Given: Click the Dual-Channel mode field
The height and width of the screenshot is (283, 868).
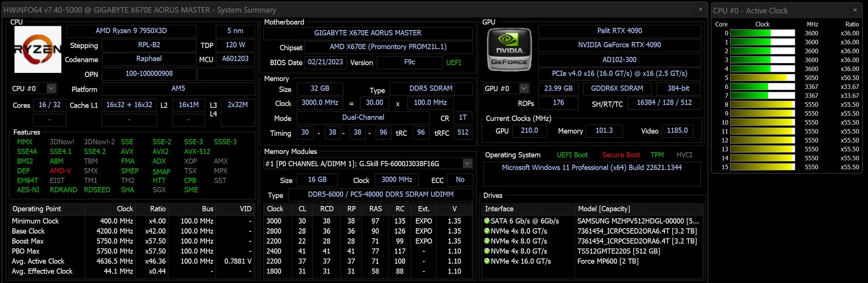Looking at the screenshot, I should (363, 117).
